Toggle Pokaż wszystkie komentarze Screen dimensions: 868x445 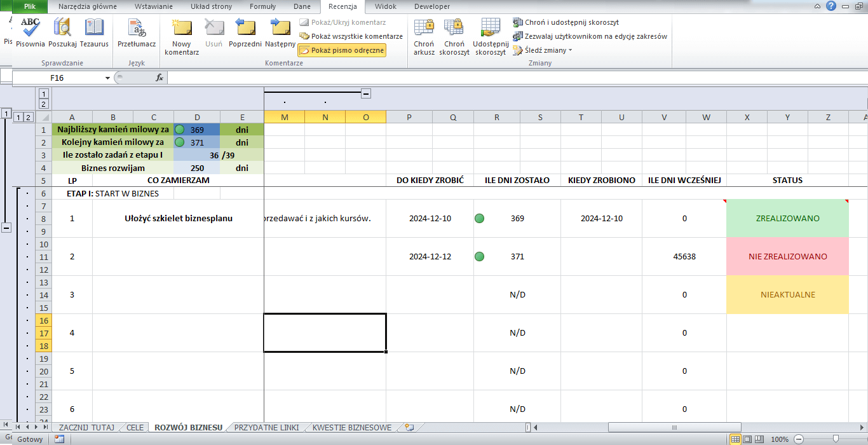tap(351, 36)
